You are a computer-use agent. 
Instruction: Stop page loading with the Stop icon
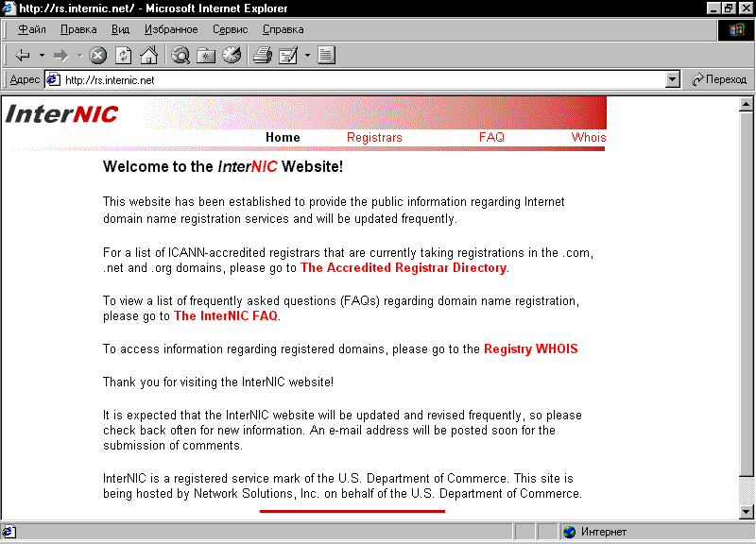click(98, 56)
